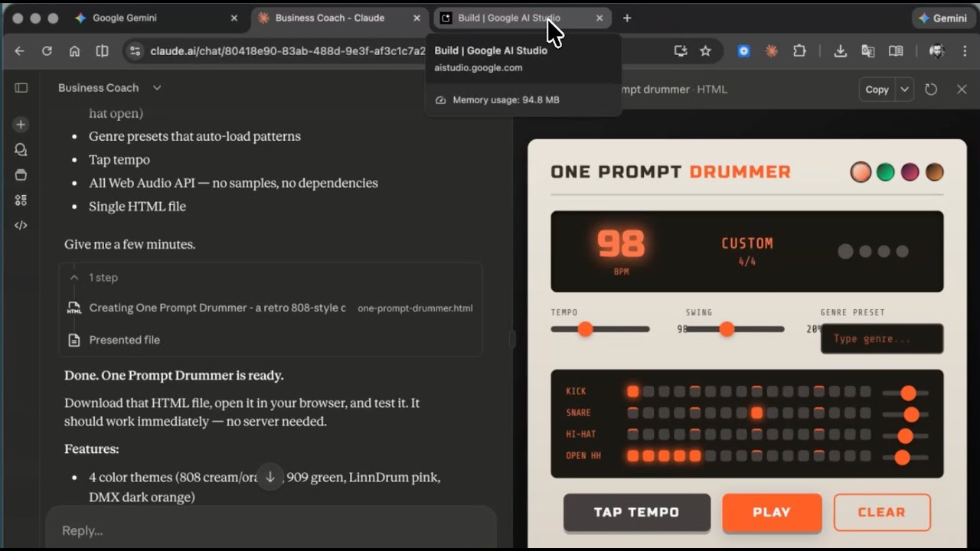The height and width of the screenshot is (551, 980).
Task: Open the browser split view icon
Action: pos(102,51)
